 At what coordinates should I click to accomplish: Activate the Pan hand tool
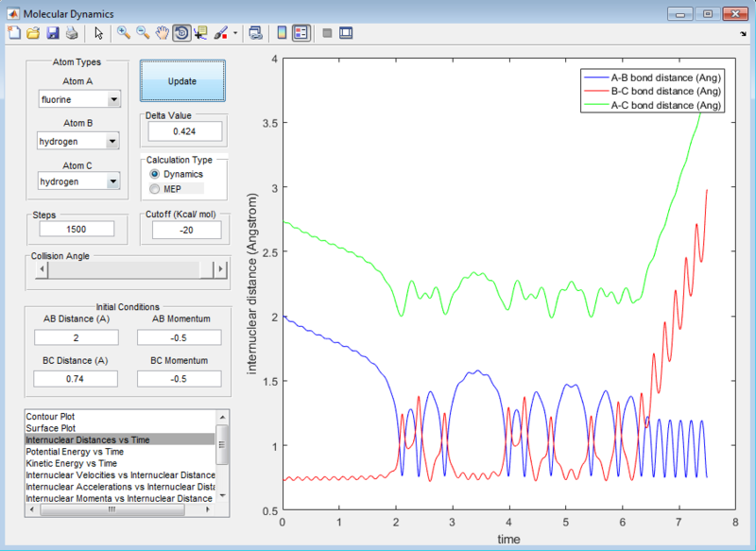point(162,33)
